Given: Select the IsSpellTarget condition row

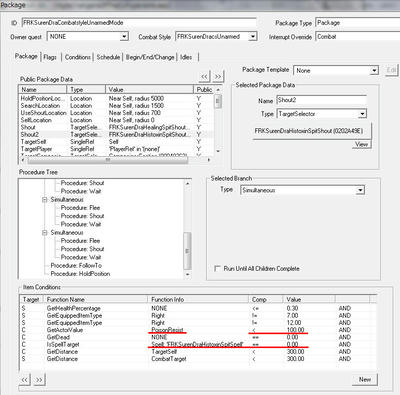Looking at the screenshot, I should point(198,344).
